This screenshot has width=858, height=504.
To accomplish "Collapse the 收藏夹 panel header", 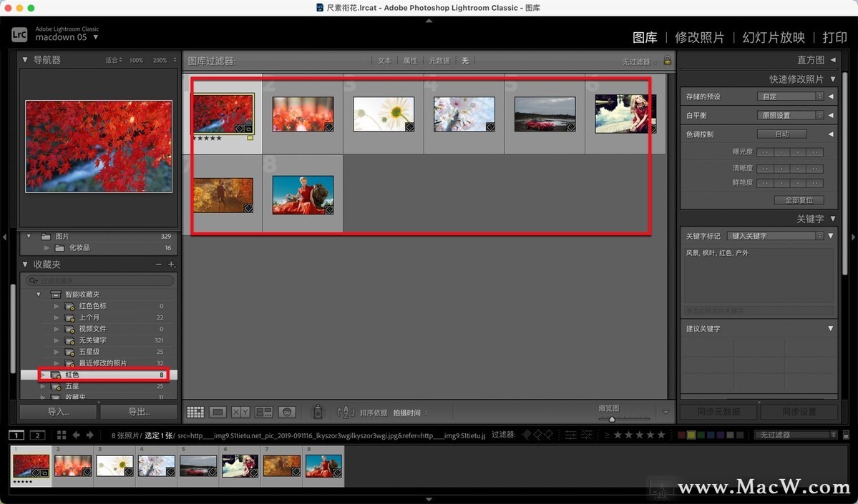I will [24, 265].
